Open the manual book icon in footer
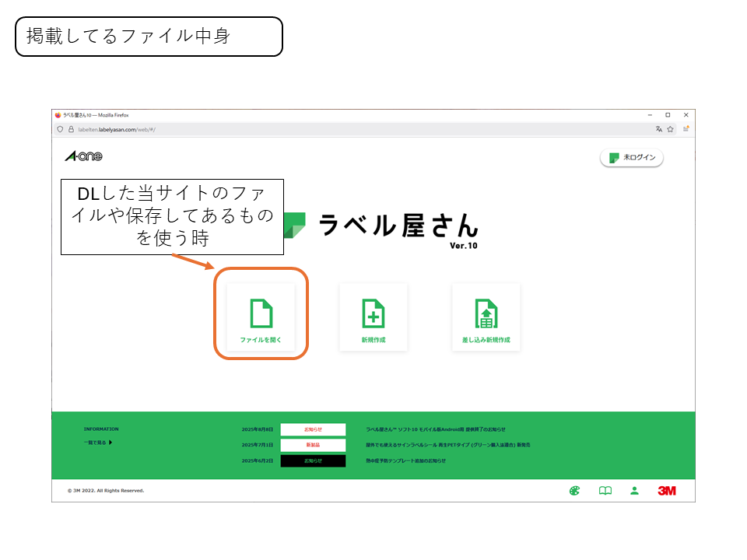 coord(605,491)
